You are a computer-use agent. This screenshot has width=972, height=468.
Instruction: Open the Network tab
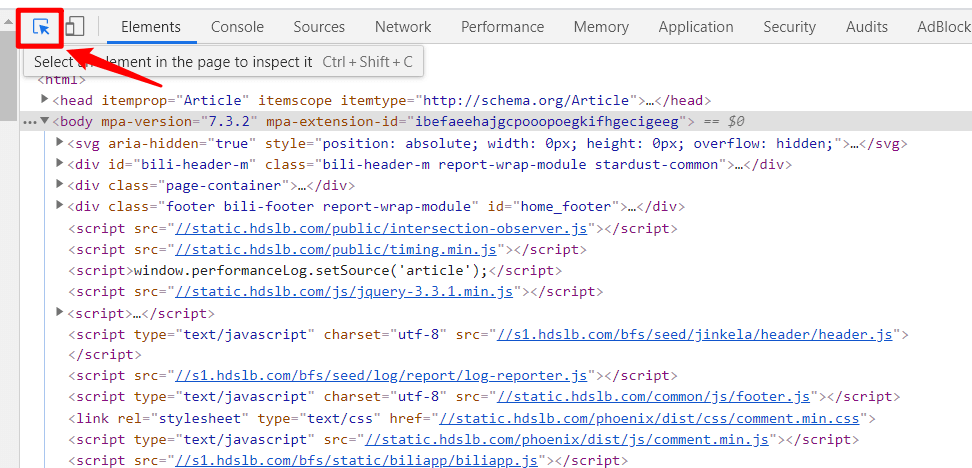[403, 27]
